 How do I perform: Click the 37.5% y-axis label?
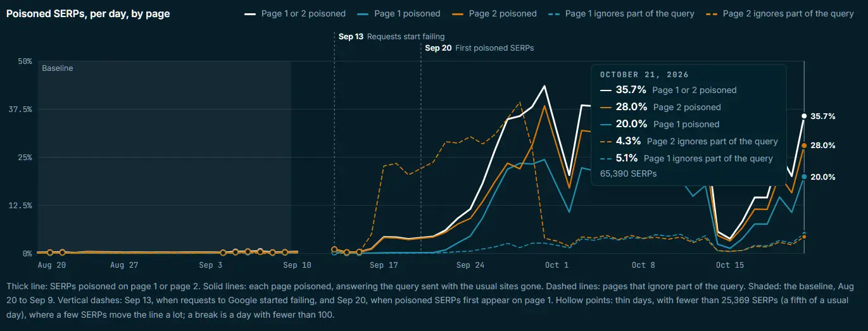click(20, 109)
